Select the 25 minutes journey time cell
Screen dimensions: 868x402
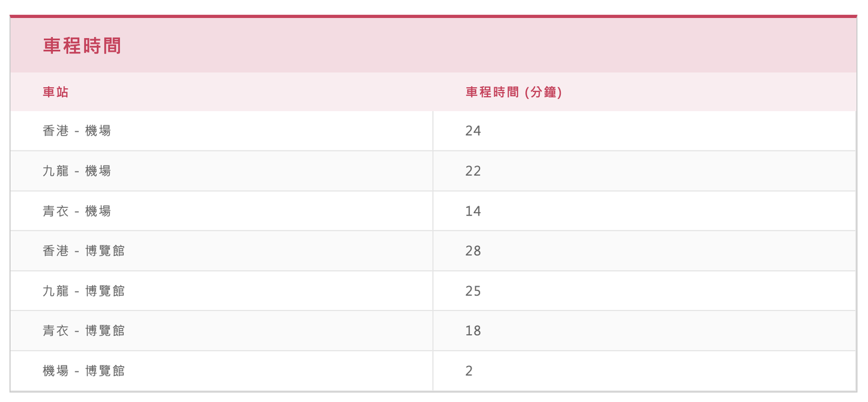644,291
